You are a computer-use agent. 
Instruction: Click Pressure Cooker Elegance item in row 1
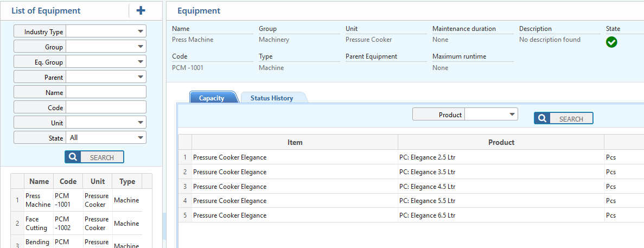coord(295,157)
